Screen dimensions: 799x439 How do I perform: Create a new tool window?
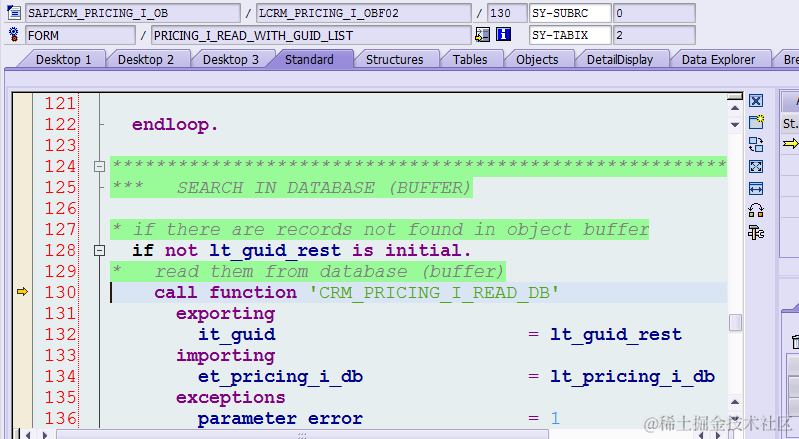click(x=756, y=122)
